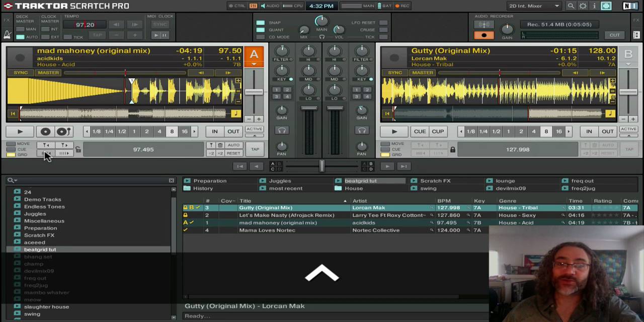Unlock deck A beatgrid lock icon

point(78,149)
